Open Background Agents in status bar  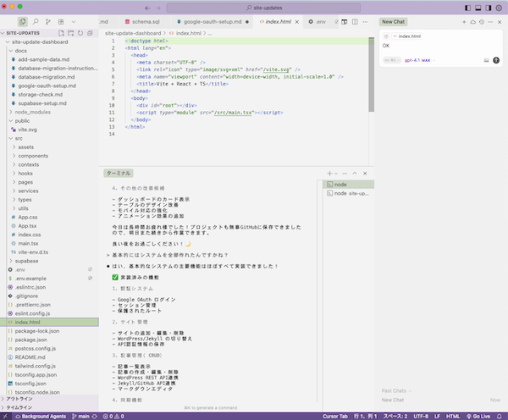[x=41, y=416]
